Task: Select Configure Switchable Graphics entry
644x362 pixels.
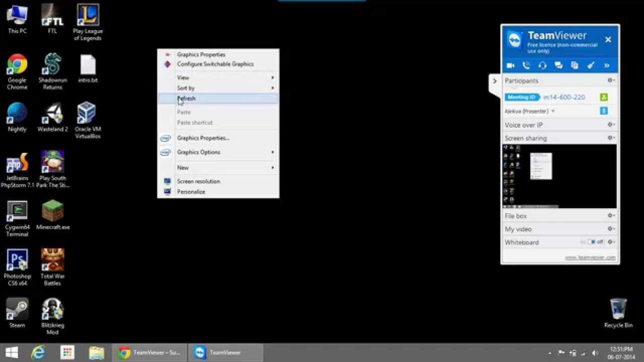Action: coord(218,64)
